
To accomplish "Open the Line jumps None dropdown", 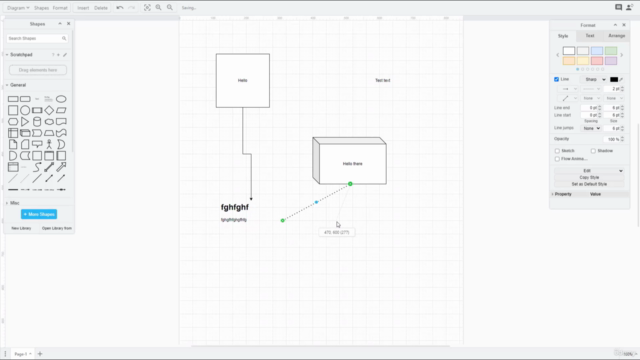I will pyautogui.click(x=591, y=128).
